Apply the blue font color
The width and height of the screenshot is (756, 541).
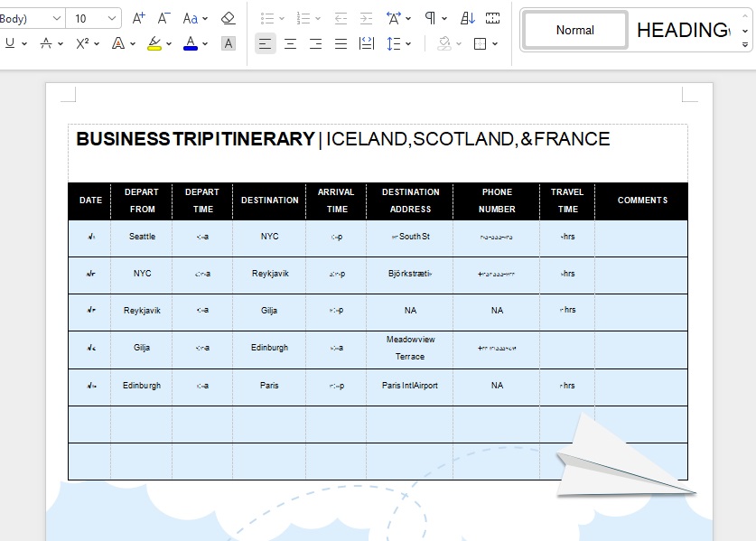click(x=190, y=43)
